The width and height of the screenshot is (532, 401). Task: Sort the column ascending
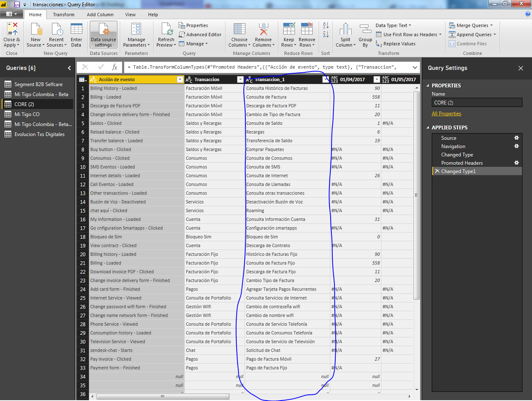pyautogui.click(x=326, y=25)
